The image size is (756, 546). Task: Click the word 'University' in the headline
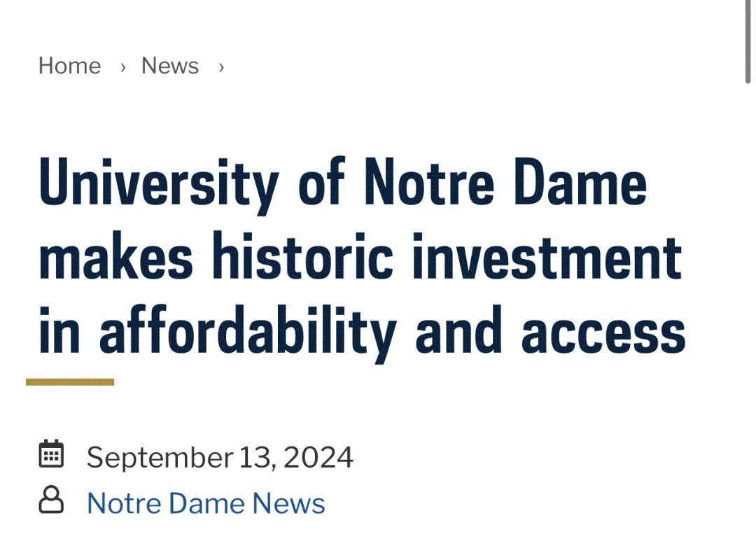click(159, 185)
